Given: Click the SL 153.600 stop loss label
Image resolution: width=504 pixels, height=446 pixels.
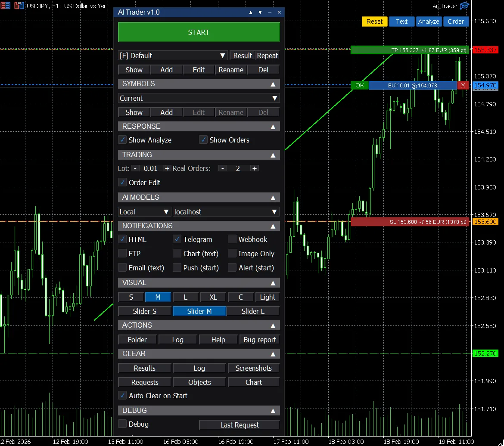Looking at the screenshot, I should (x=410, y=222).
